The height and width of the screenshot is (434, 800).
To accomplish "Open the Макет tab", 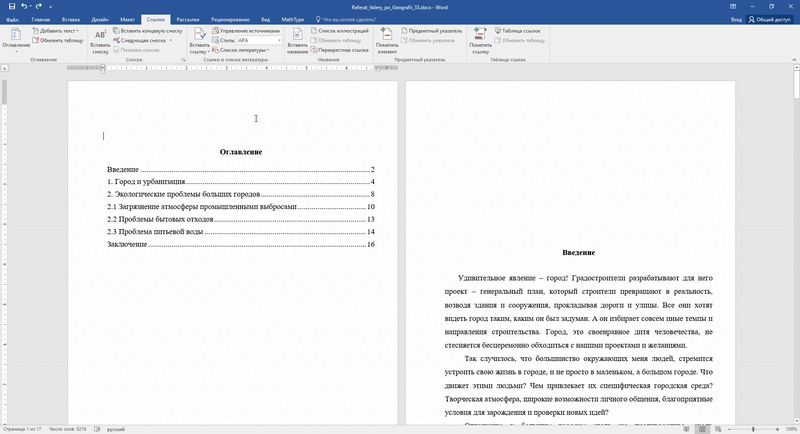I will [128, 19].
